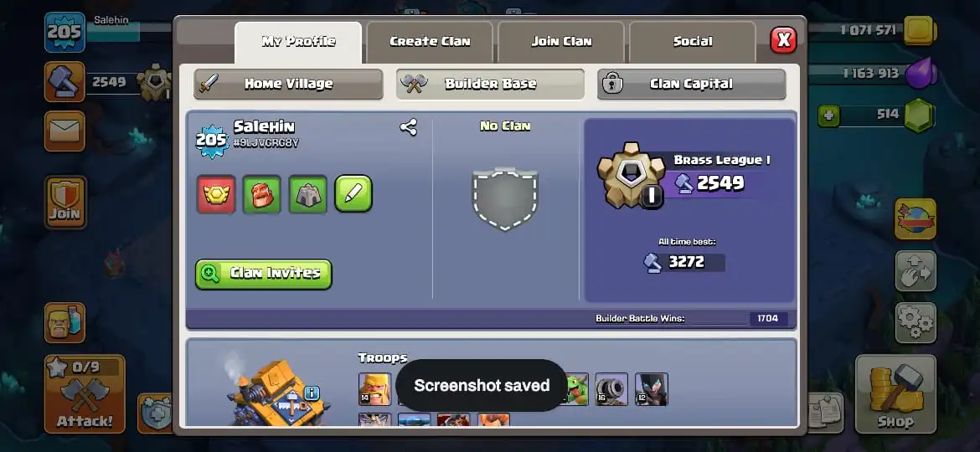
Task: Click the green Clan Invites button
Action: pyautogui.click(x=263, y=274)
